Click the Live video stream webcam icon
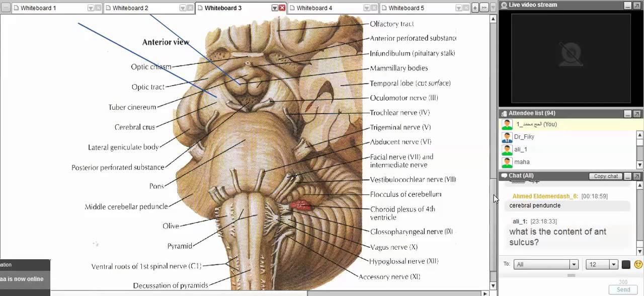Image resolution: width=644 pixels, height=296 pixels. pos(504,5)
